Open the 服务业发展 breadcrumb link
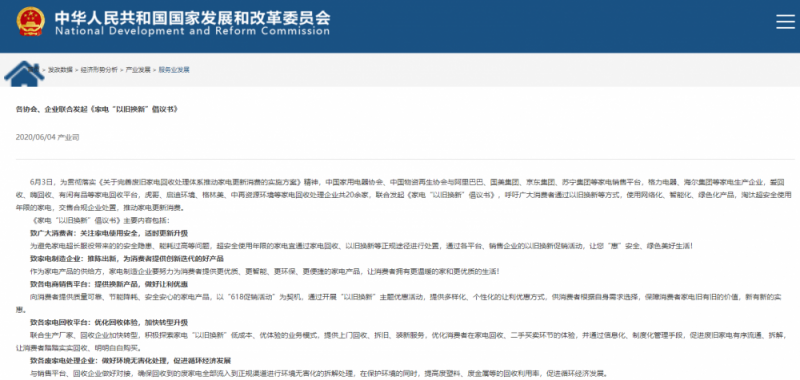 pos(174,70)
